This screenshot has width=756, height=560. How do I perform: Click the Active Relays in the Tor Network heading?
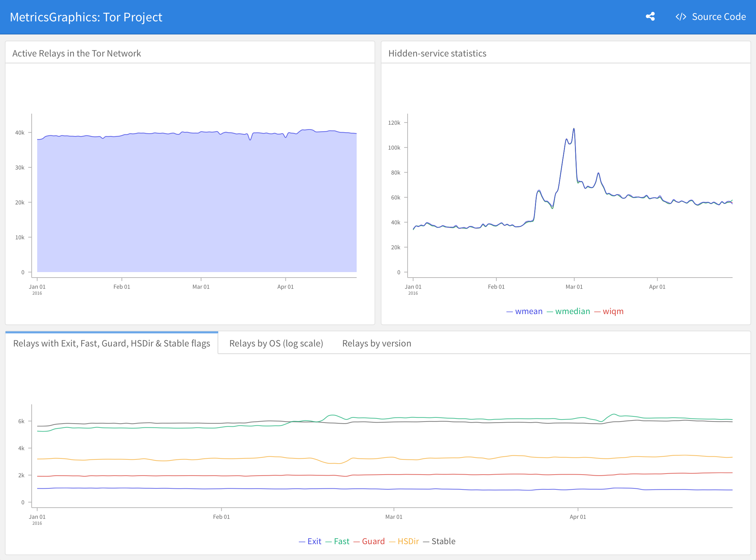tap(76, 53)
